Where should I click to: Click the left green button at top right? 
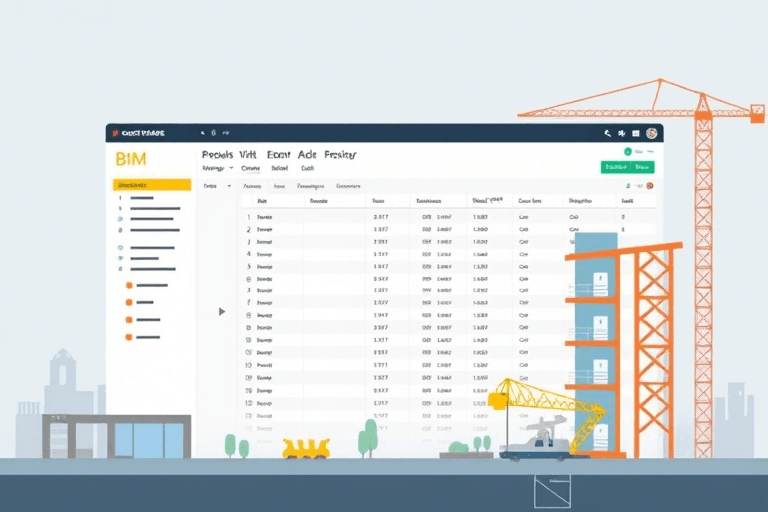616,167
